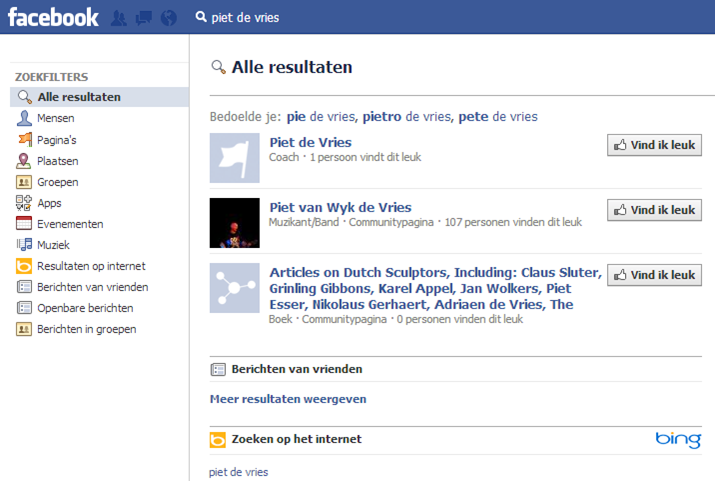Click Piet de Vries flag thumbnail
The image size is (715, 481).
point(235,158)
